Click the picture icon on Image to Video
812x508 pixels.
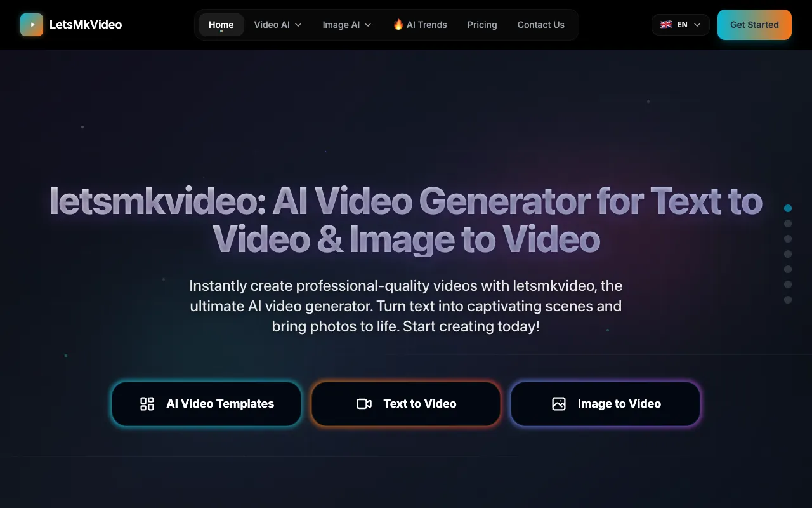[x=559, y=404]
